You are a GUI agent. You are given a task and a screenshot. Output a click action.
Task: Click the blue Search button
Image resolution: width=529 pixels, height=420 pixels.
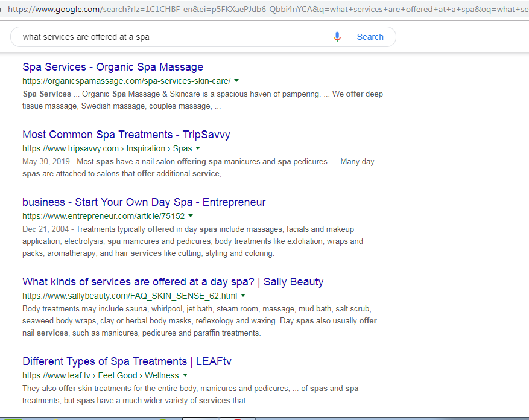[x=370, y=37]
